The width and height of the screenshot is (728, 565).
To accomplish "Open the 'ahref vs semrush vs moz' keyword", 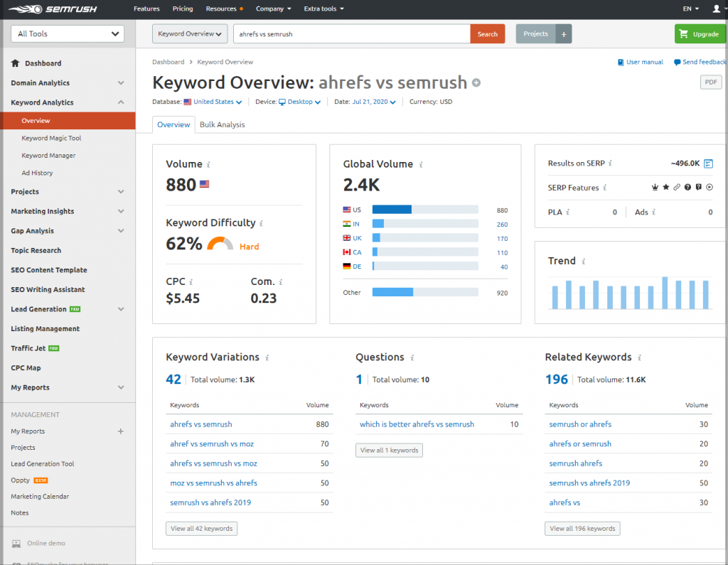I will coord(212,444).
